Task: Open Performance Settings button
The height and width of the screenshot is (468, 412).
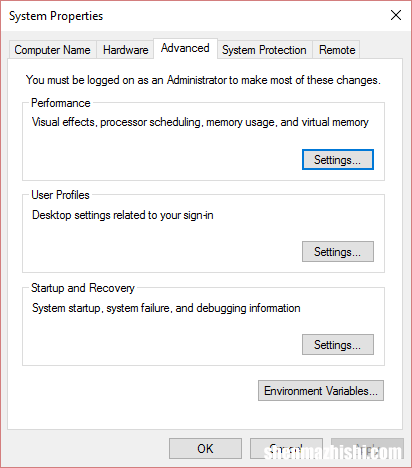Action: (338, 160)
